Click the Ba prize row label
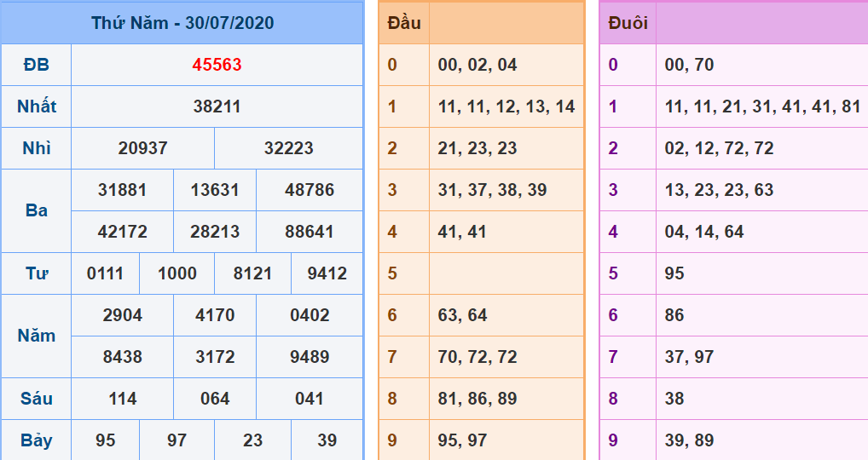This screenshot has height=460, width=868. point(36,210)
